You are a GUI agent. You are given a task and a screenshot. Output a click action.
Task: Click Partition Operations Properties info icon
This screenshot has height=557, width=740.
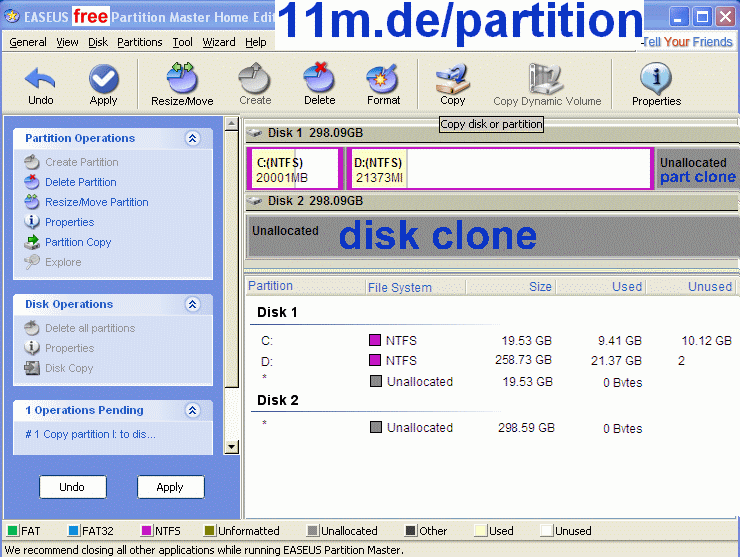(x=32, y=221)
